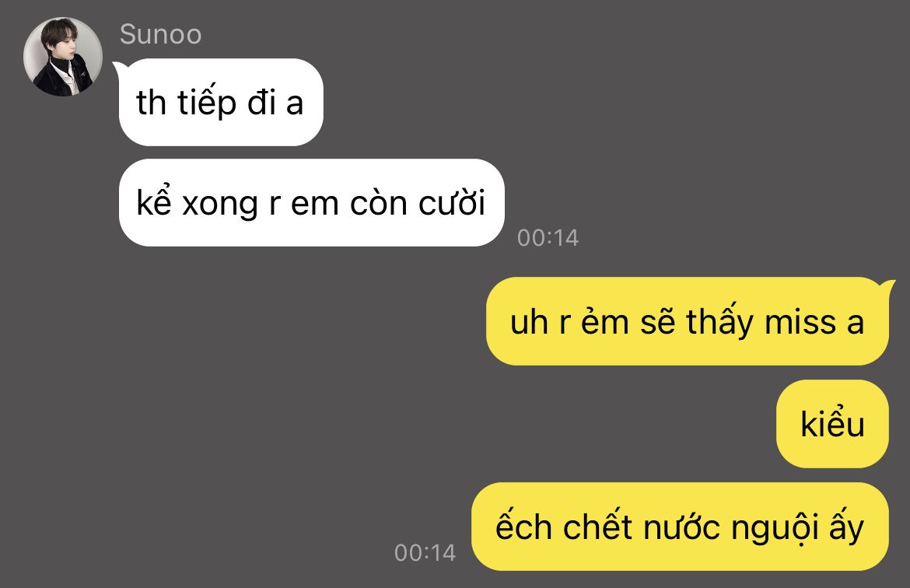910x588 pixels.
Task: Open Sunoo's profile picture avatar
Action: (x=63, y=56)
